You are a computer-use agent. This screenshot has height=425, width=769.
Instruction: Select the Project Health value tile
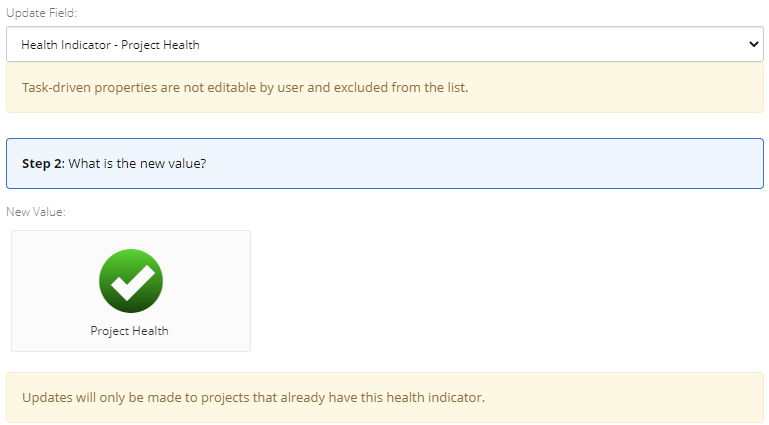click(x=131, y=291)
